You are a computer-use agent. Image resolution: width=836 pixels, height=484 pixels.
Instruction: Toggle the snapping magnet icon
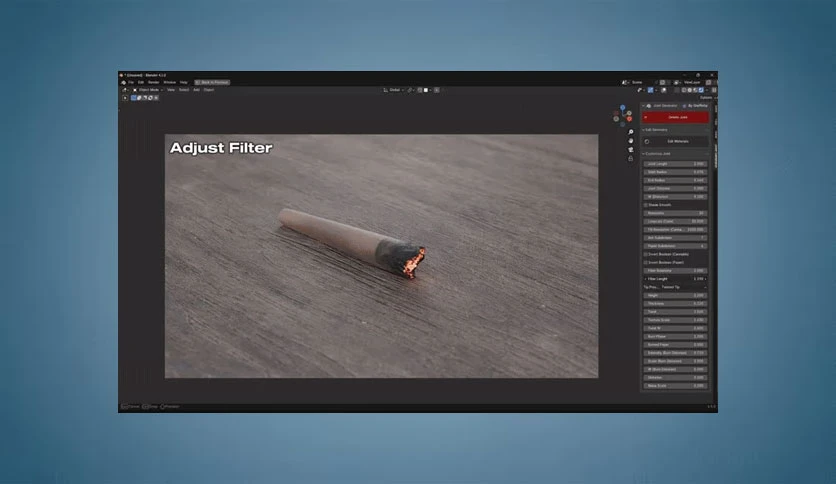tap(420, 90)
